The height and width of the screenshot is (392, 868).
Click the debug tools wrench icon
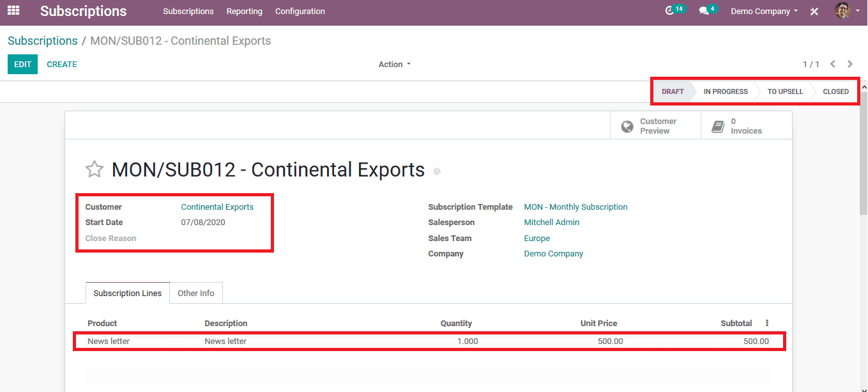pos(814,12)
